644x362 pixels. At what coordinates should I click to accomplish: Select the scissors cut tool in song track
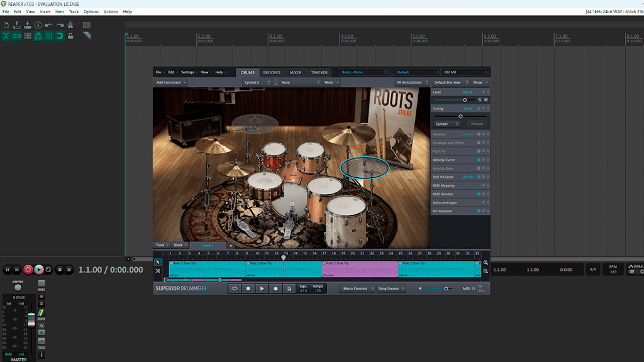pos(158,271)
